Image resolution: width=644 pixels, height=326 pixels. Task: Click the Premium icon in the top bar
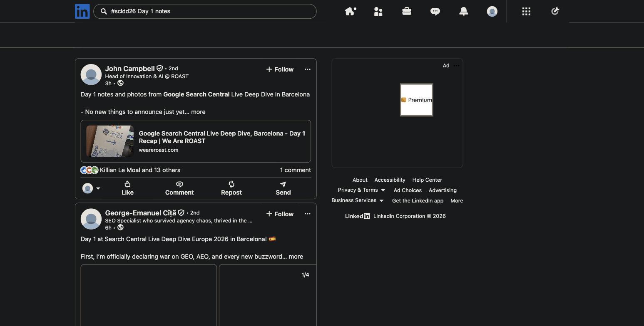(x=555, y=11)
